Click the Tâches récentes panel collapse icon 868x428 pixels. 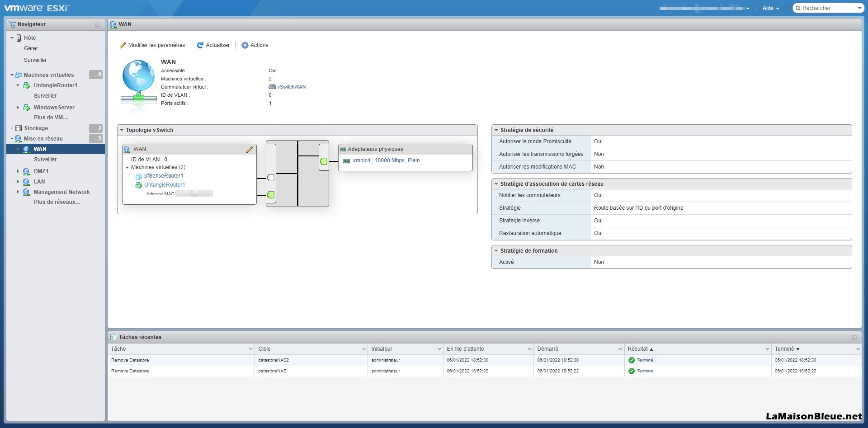point(854,338)
